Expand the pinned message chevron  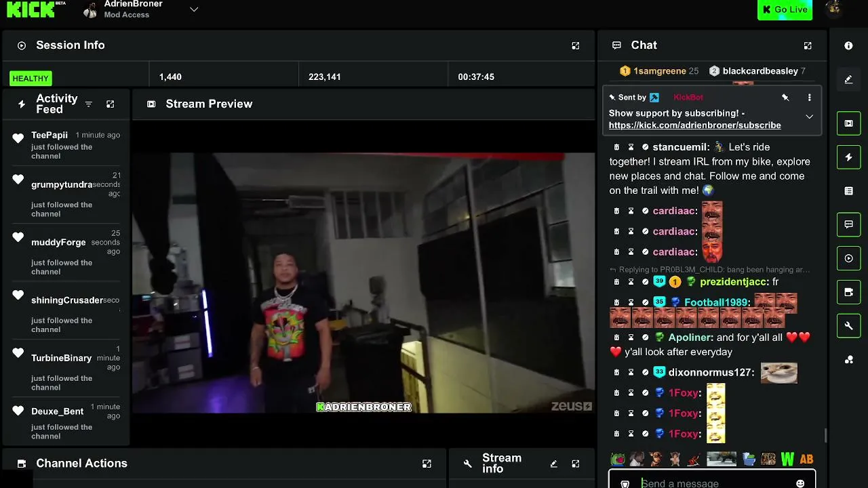(809, 117)
